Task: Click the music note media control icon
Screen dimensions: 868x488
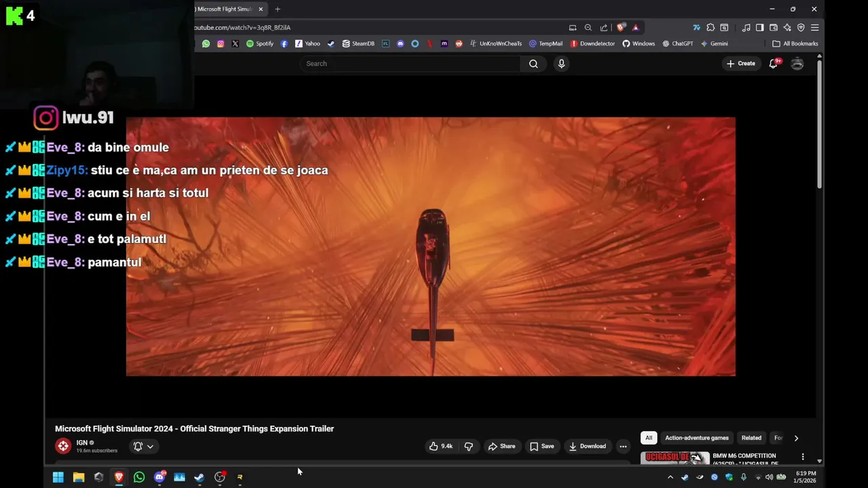Action: click(746, 28)
